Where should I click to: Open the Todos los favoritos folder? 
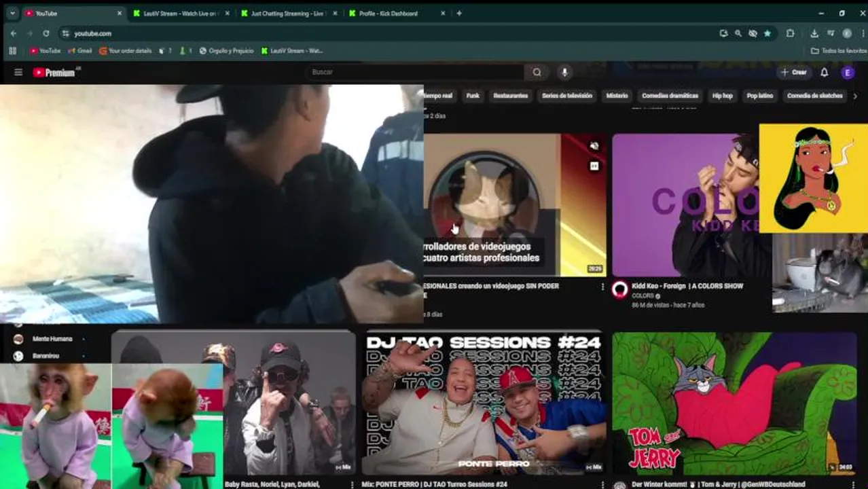point(839,51)
